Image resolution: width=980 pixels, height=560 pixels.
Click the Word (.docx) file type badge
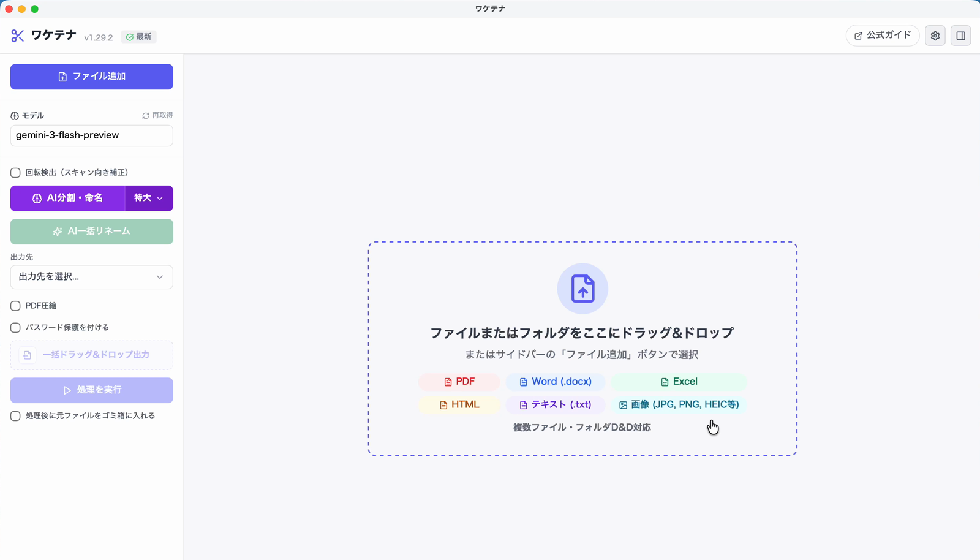click(x=556, y=382)
